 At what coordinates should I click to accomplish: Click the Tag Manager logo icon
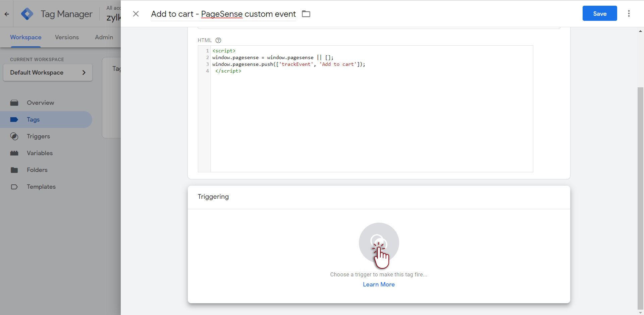click(27, 14)
